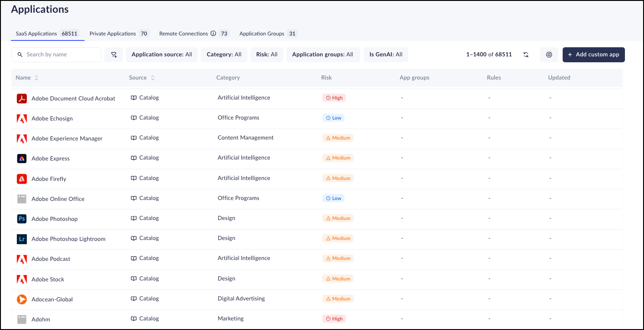Open the Risk filter dropdown
The width and height of the screenshot is (644, 330).
pyautogui.click(x=267, y=55)
